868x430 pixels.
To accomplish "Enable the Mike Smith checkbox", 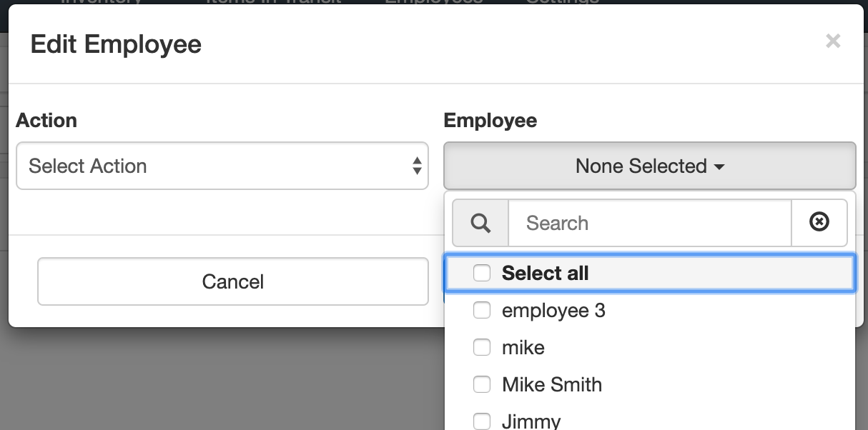I will coord(482,385).
